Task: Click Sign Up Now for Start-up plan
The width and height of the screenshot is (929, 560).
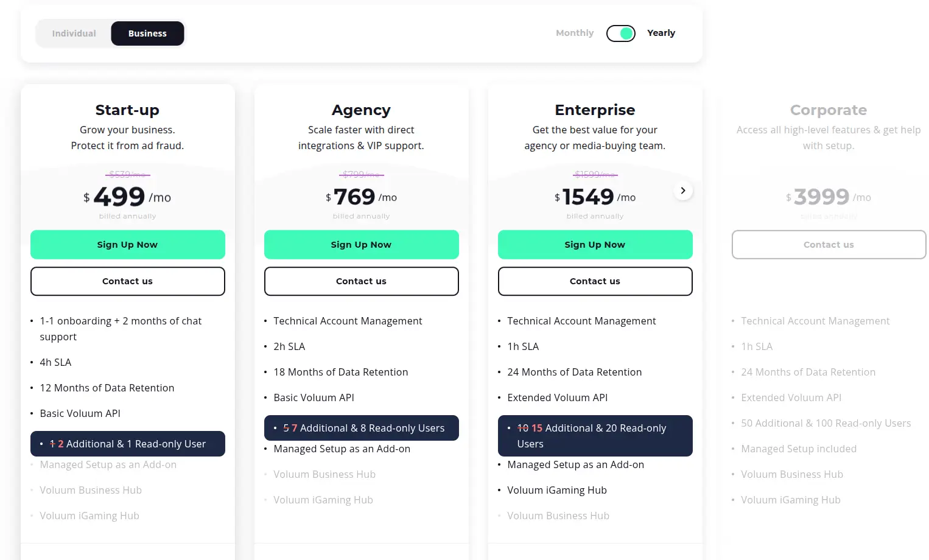Action: 127,244
